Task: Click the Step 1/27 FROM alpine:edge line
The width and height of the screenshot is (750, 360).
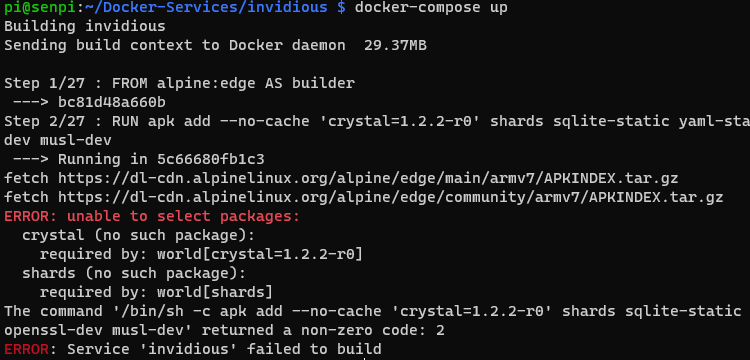Action: (x=179, y=83)
